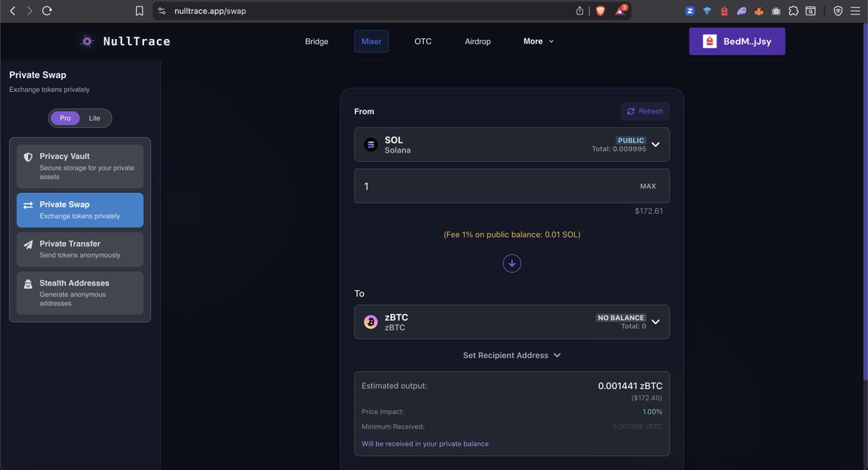Select Private Swap in the sidebar
The height and width of the screenshot is (470, 868).
click(x=80, y=210)
